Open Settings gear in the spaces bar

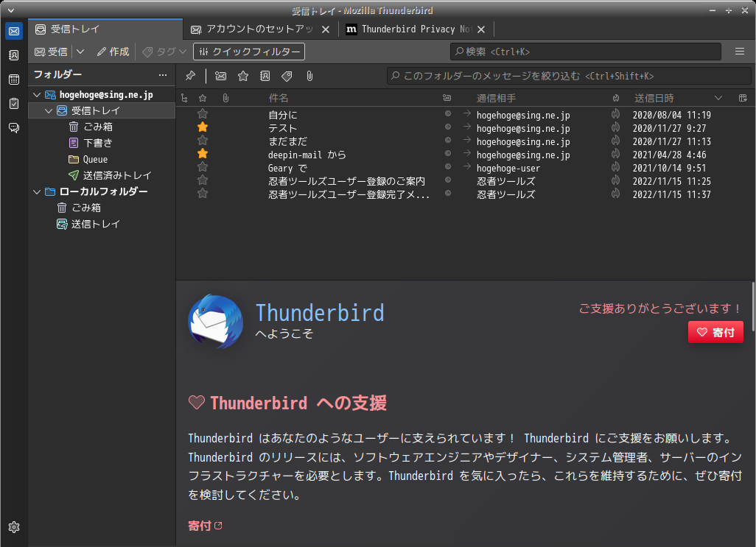click(x=14, y=527)
